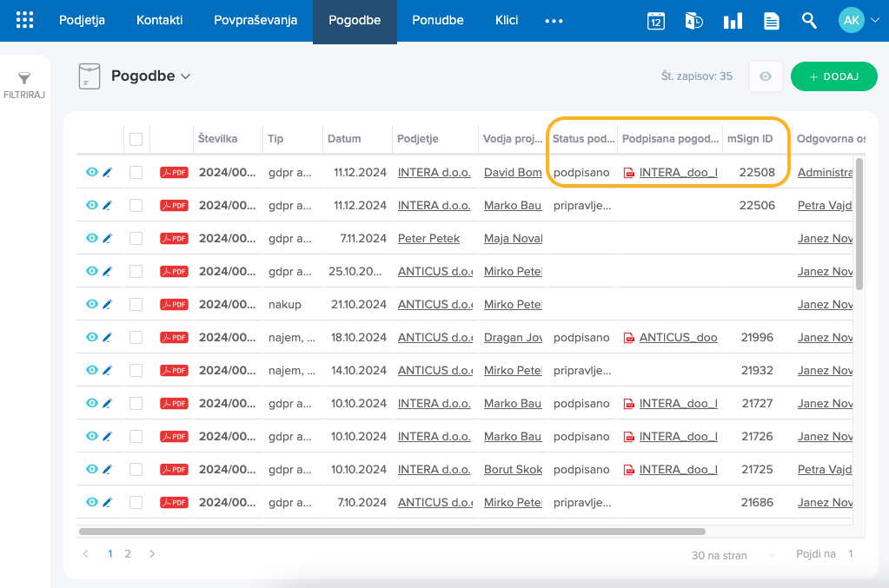Click the green Dodaj button
The height and width of the screenshot is (588, 889).
click(834, 76)
